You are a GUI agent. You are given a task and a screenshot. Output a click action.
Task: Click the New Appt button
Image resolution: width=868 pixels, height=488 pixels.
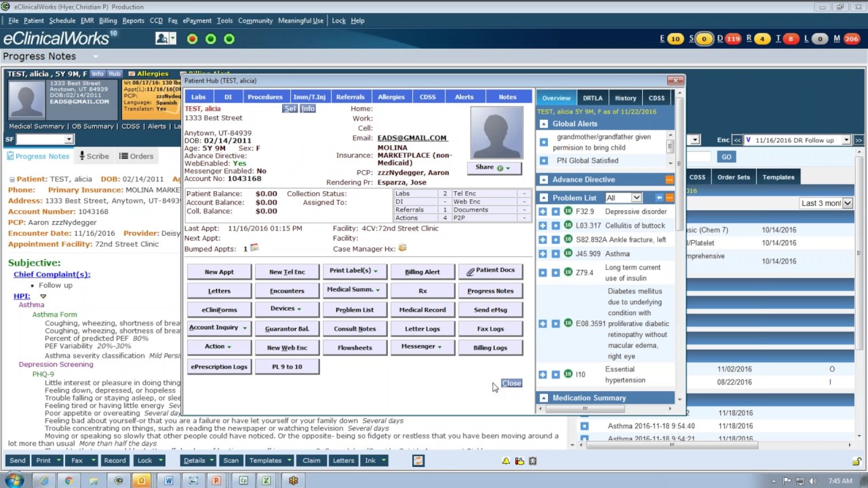[219, 272]
